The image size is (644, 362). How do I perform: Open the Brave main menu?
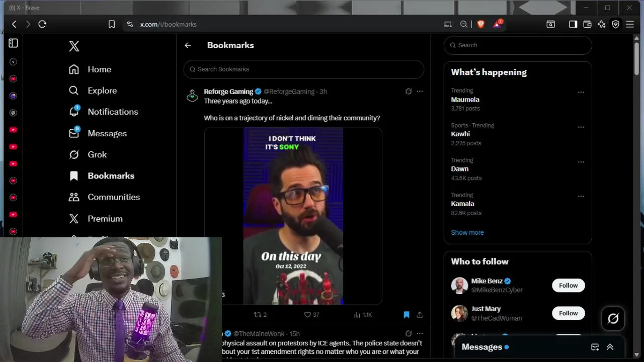pyautogui.click(x=630, y=24)
